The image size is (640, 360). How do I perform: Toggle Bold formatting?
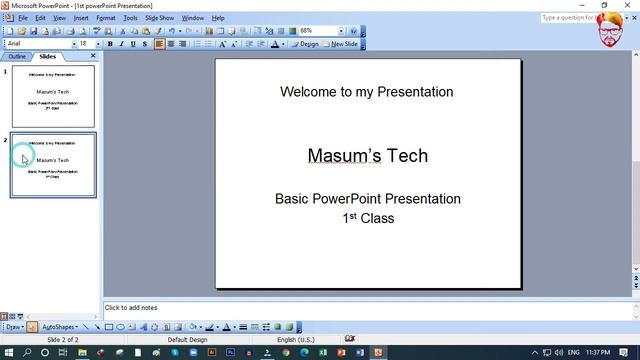click(x=110, y=44)
